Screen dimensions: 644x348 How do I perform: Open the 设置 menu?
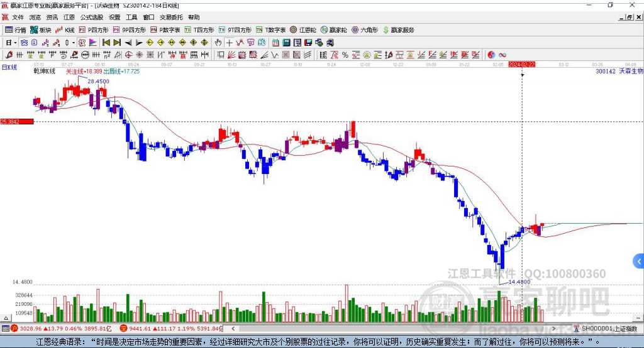[114, 17]
